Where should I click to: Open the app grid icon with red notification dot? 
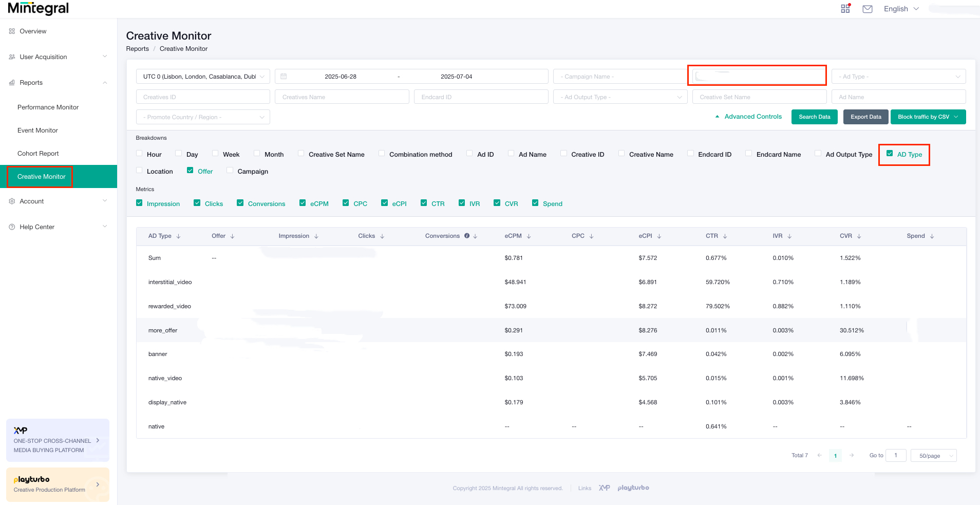(x=845, y=8)
